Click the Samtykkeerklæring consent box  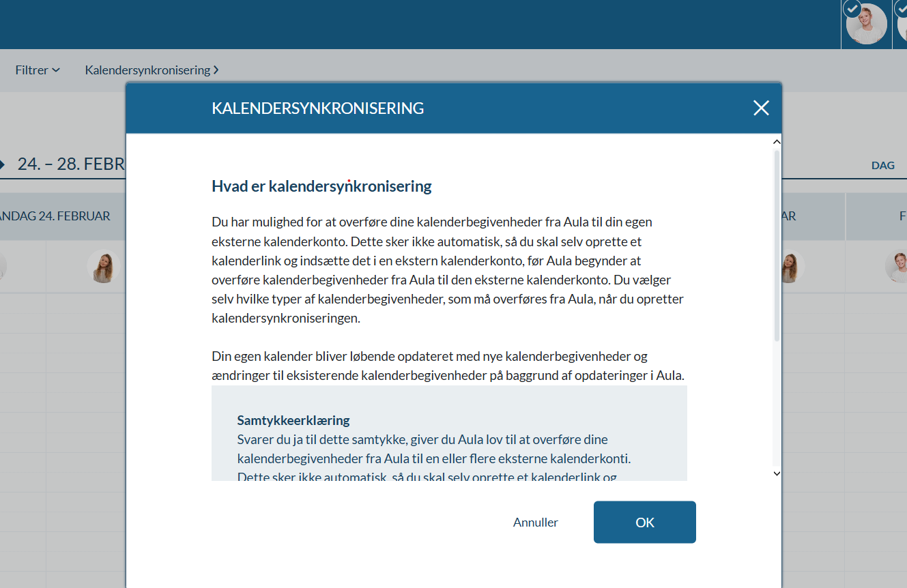[448, 437]
